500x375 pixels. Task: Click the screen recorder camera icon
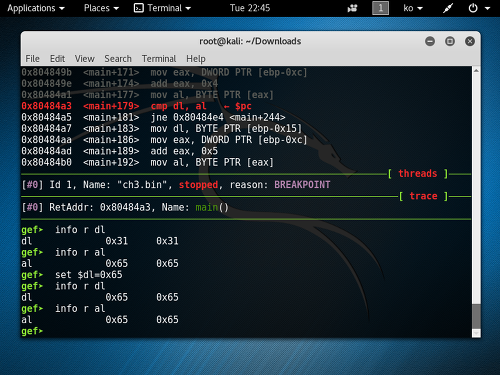click(352, 8)
